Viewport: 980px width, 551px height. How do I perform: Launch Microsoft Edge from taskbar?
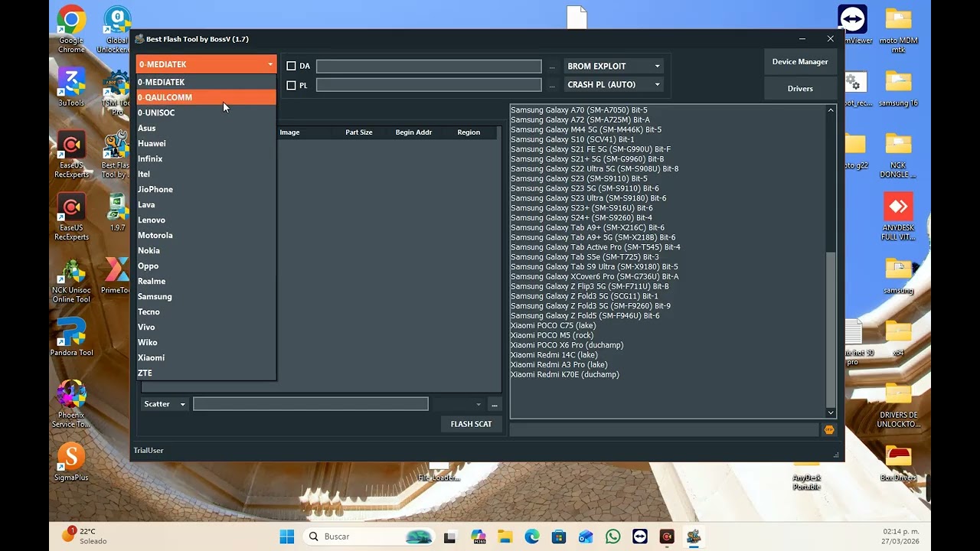pos(532,536)
